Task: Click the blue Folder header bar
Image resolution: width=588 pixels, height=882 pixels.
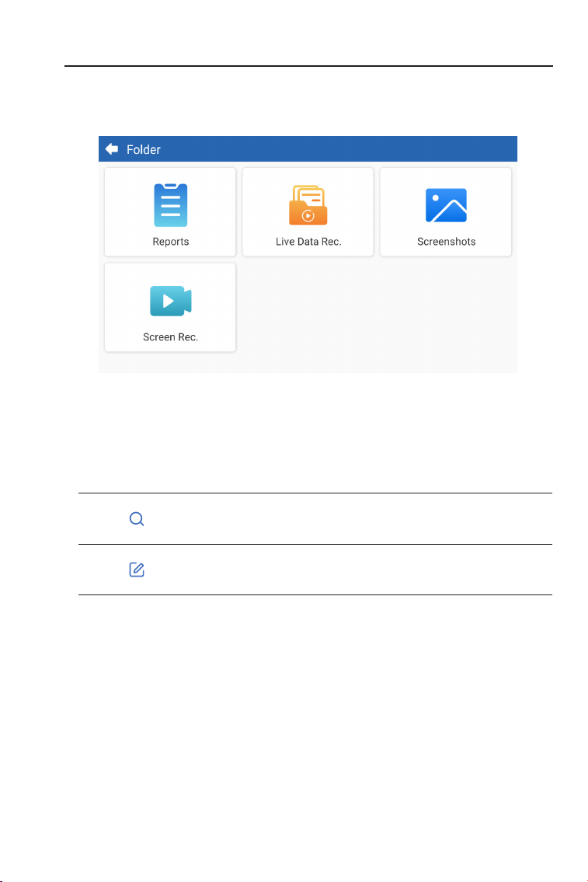Action: (x=308, y=149)
